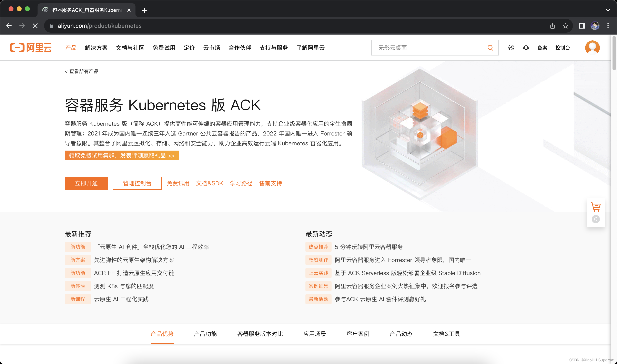Open 企业案例火热征集中 news item
The width and height of the screenshot is (617, 364).
click(406, 286)
